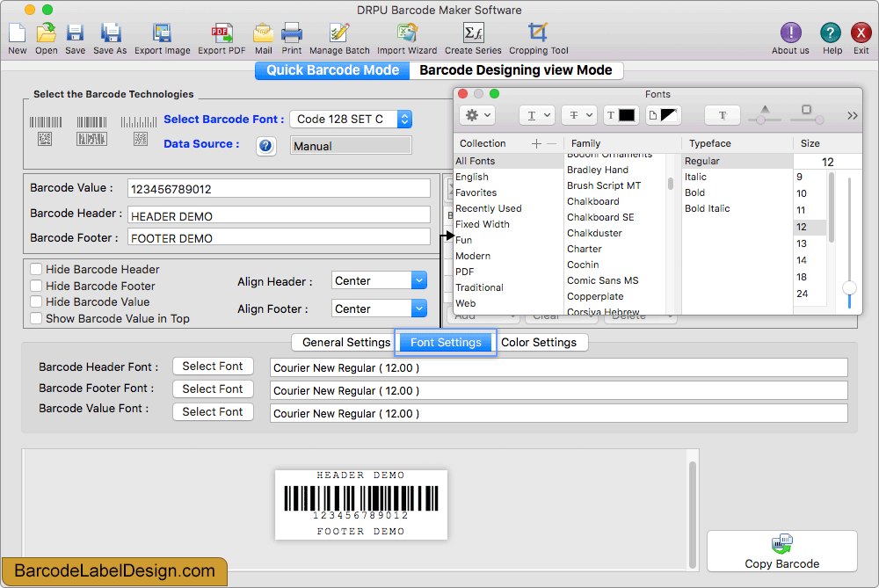Click the plus to add a font collection

536,144
